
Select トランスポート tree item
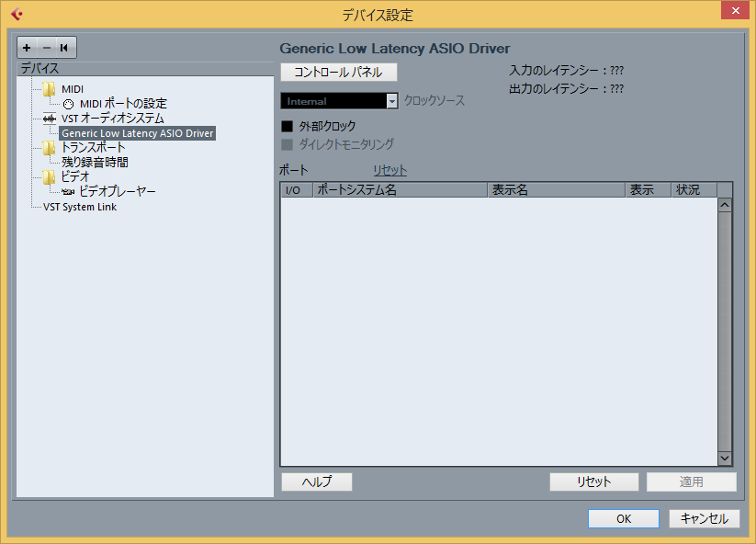(x=94, y=148)
